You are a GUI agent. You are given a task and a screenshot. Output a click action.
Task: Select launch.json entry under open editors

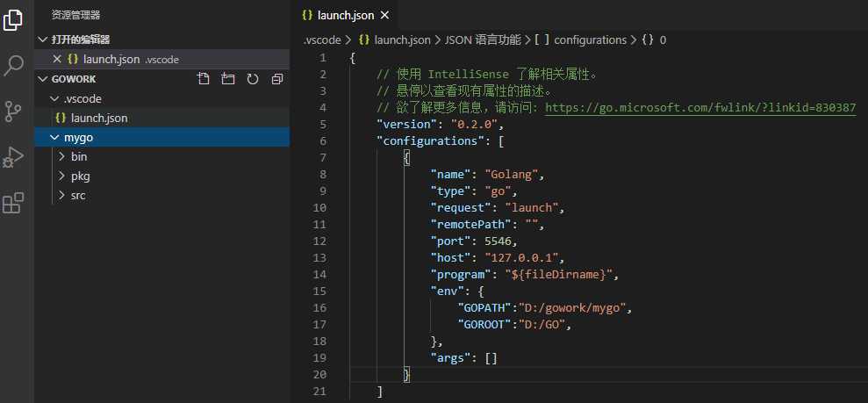[x=161, y=59]
